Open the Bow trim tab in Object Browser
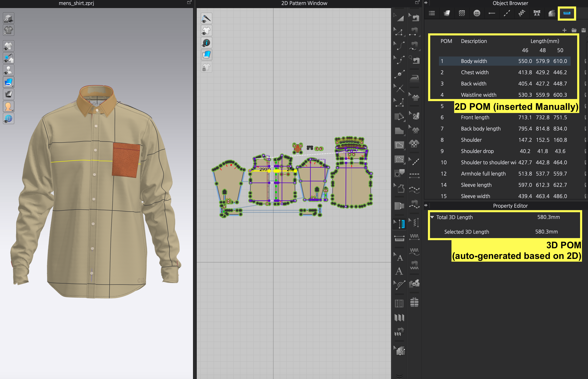Screen dimensions: 588x379 (x=537, y=13)
